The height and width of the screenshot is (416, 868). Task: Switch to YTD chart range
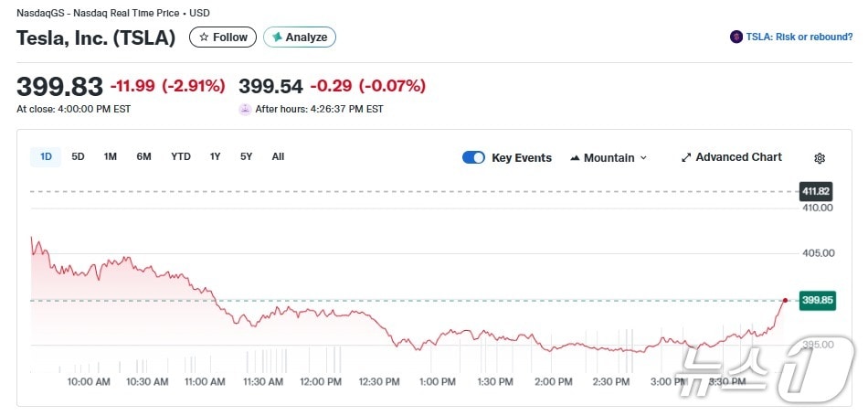tap(181, 156)
